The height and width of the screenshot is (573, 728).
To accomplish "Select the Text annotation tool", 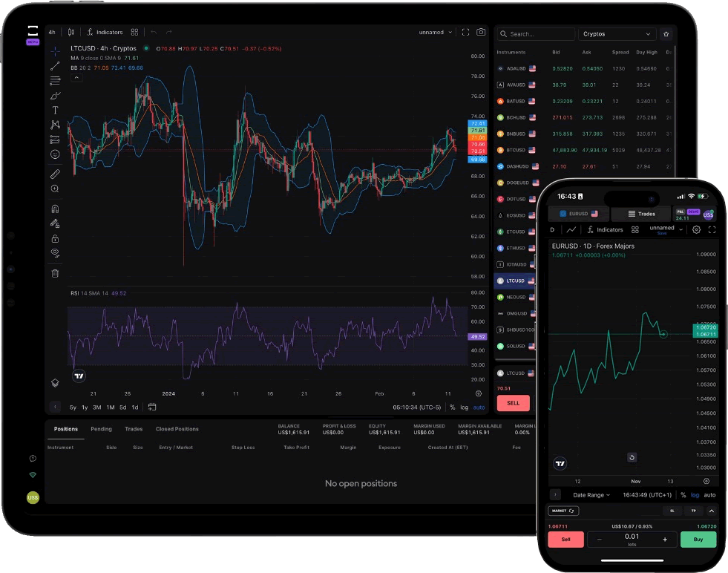I will (x=55, y=110).
